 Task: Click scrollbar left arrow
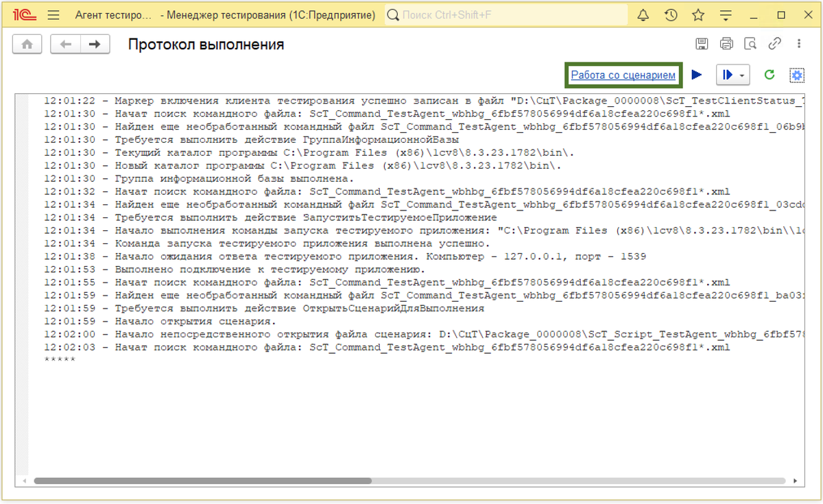(25, 481)
